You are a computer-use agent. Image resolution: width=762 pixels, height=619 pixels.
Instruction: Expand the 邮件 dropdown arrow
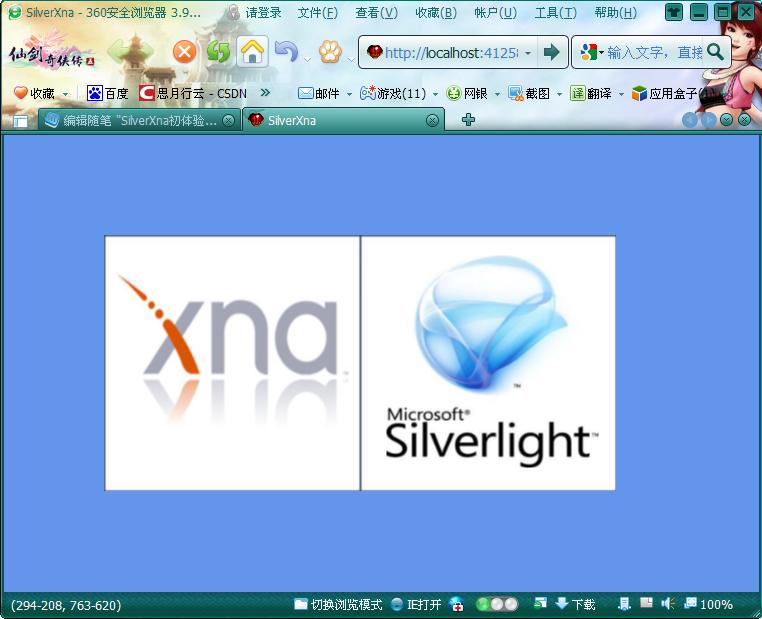click(349, 94)
